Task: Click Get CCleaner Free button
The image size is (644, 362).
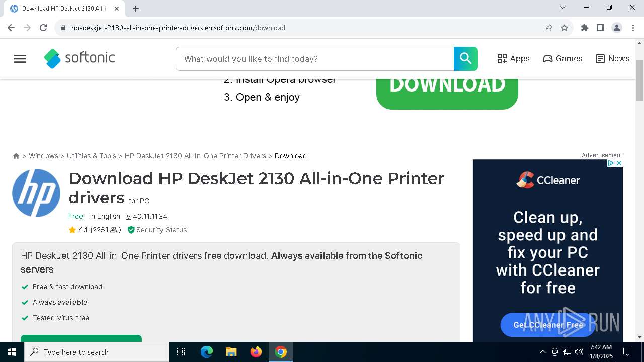Action: [x=548, y=325]
